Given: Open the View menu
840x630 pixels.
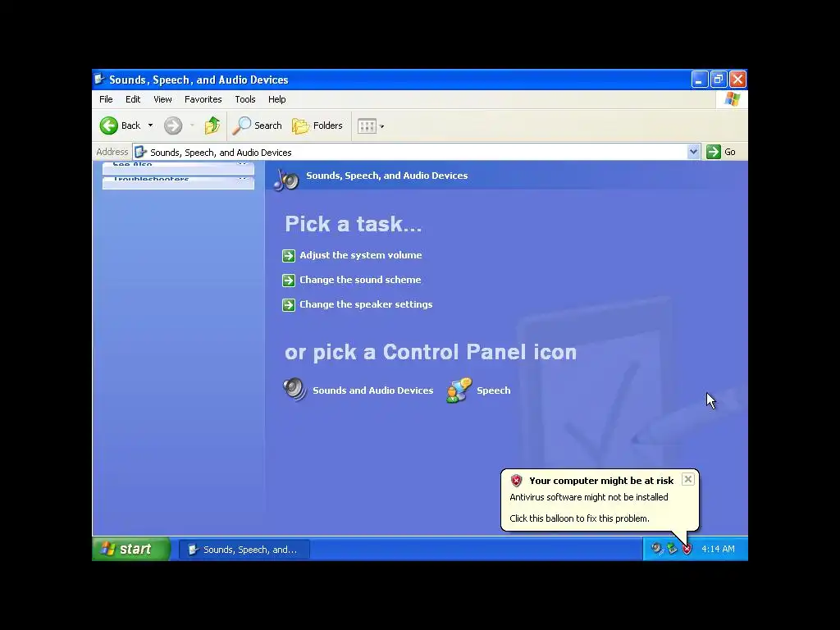Looking at the screenshot, I should [163, 99].
